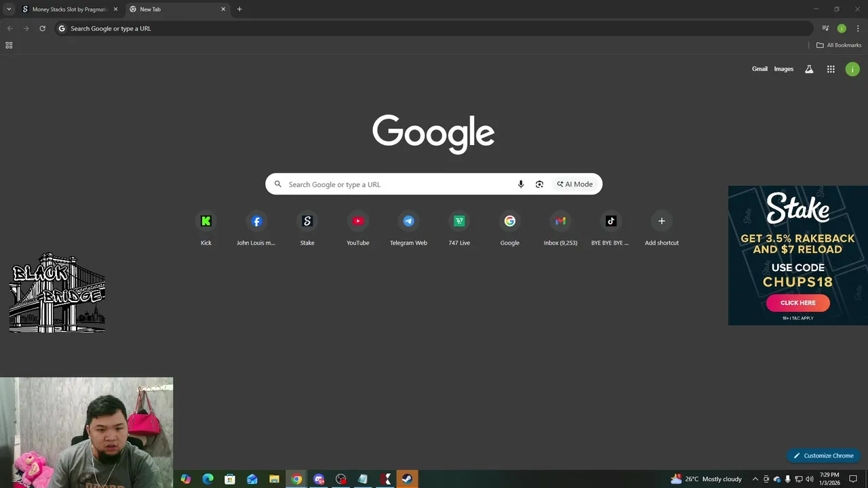This screenshot has height=488, width=868.
Task: Open Copilot from the taskbar
Action: tap(185, 479)
